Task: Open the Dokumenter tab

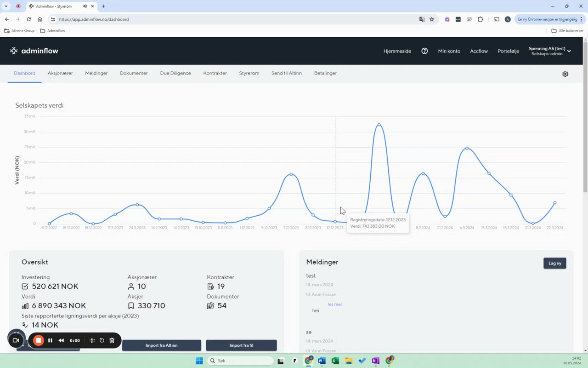Action: [134, 73]
